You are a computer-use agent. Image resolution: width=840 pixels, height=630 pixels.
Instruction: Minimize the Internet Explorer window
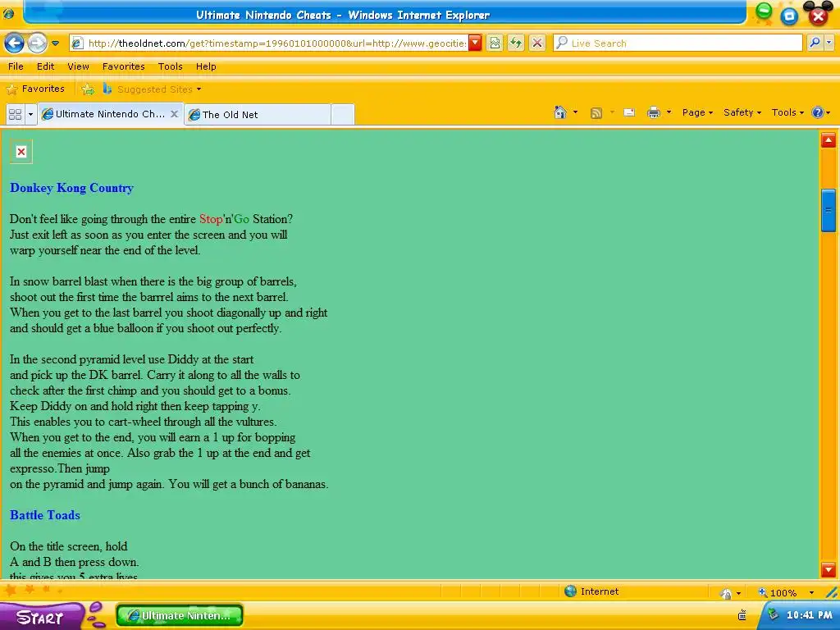[764, 11]
